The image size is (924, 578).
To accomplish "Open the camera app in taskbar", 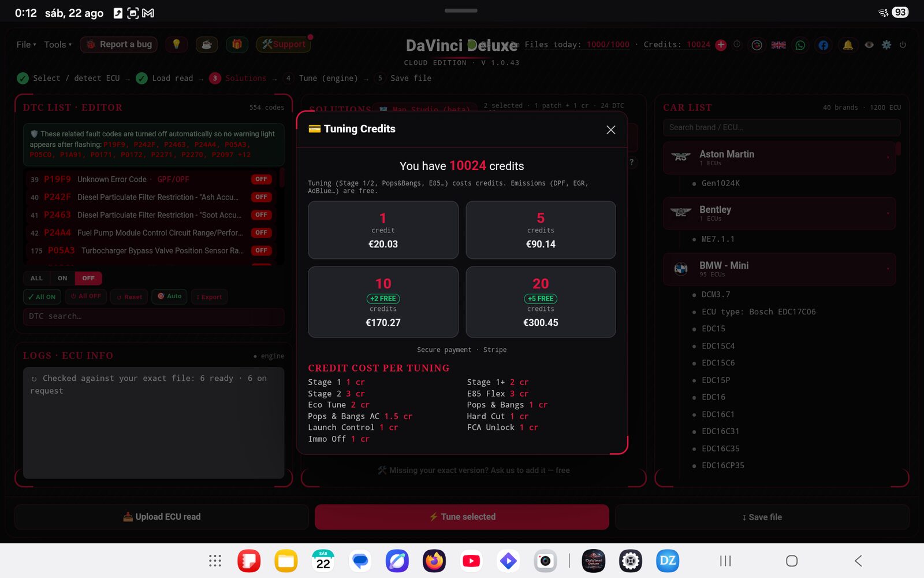I will pos(545,561).
